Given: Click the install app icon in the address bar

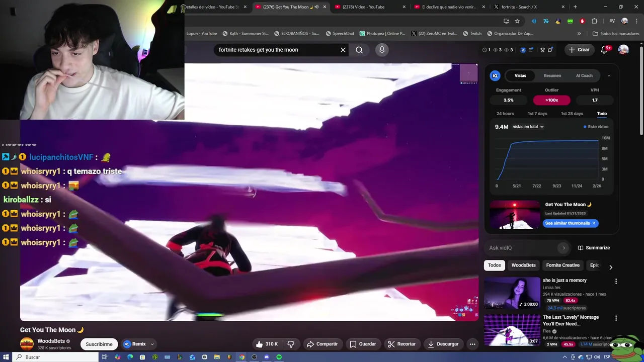Looking at the screenshot, I should 506,21.
